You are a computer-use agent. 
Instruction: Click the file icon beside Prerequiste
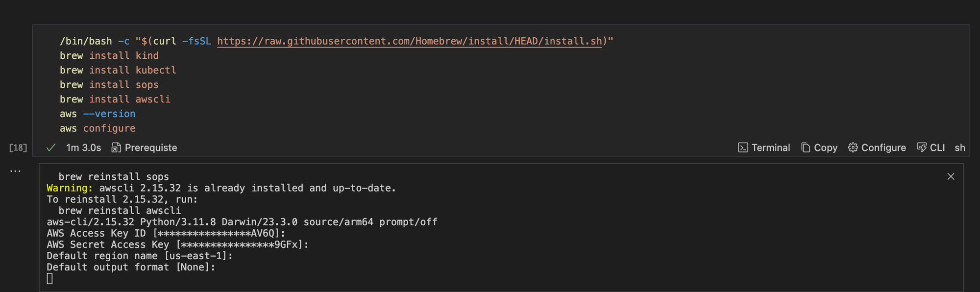116,147
